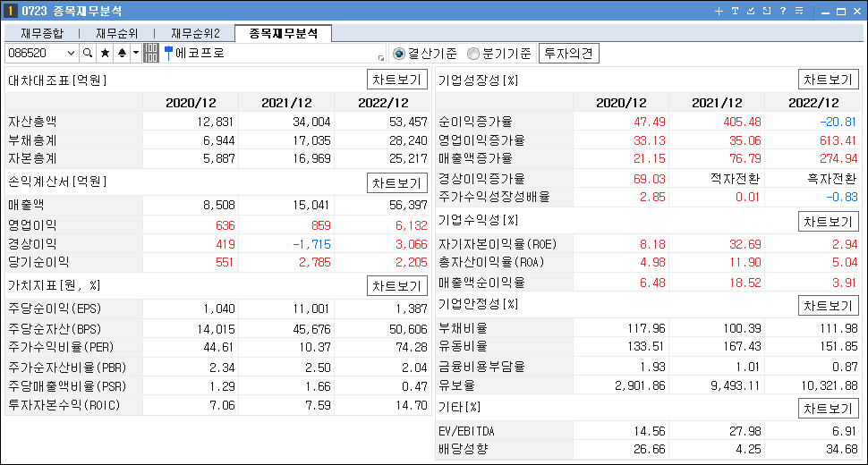Click 자본총계 value 5,887
Viewport: 868px width, 465px height.
coord(218,158)
